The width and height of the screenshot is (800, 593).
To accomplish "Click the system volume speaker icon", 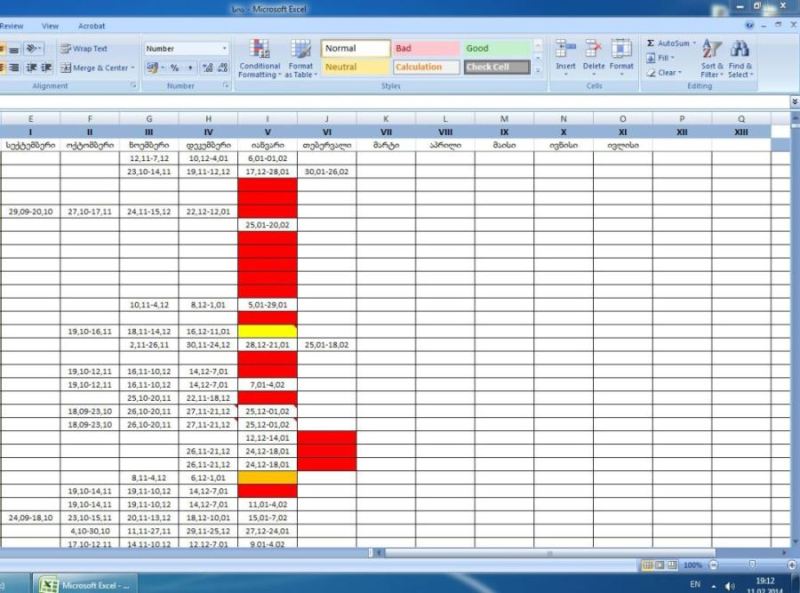I will [730, 586].
